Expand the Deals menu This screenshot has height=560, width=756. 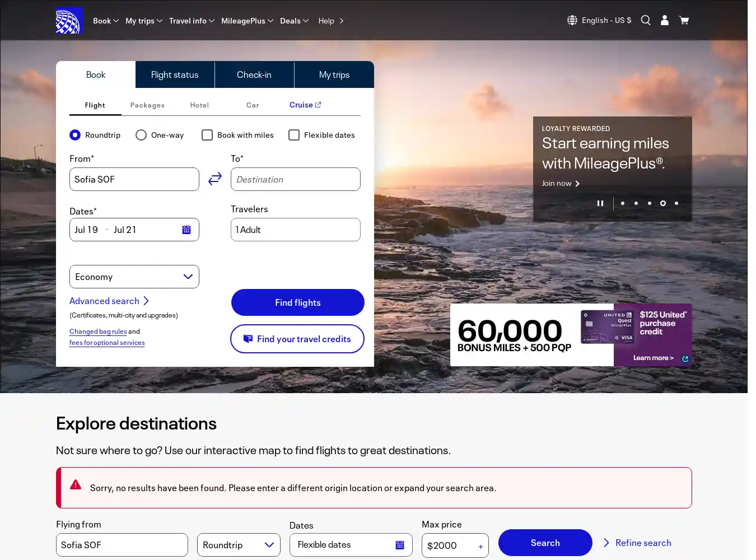(294, 21)
